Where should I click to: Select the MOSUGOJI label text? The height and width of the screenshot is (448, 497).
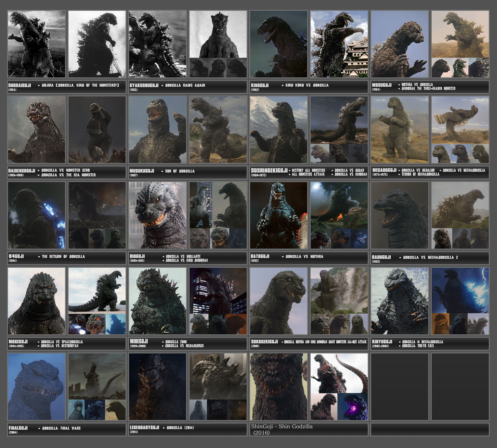[382, 85]
